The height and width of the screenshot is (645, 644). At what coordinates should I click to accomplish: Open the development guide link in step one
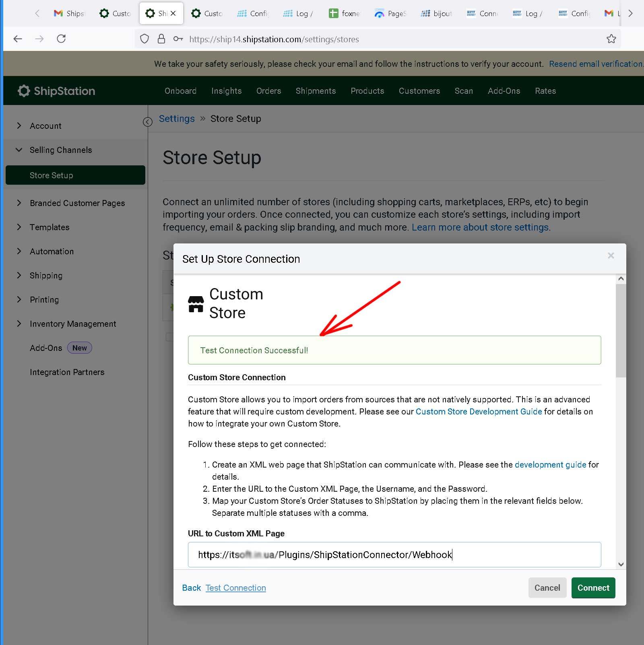(x=550, y=465)
